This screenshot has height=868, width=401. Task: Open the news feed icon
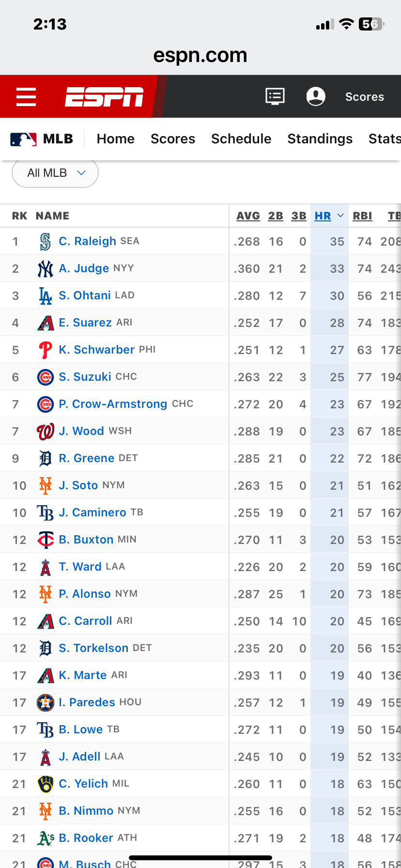click(275, 96)
